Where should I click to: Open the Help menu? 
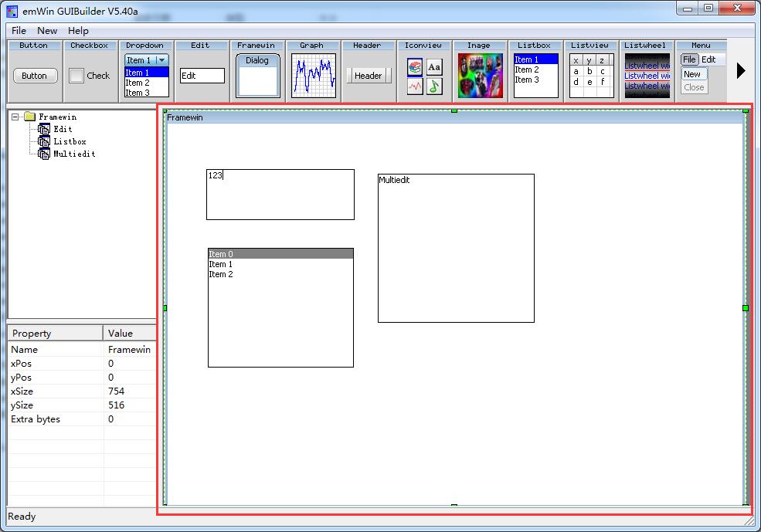(x=78, y=31)
